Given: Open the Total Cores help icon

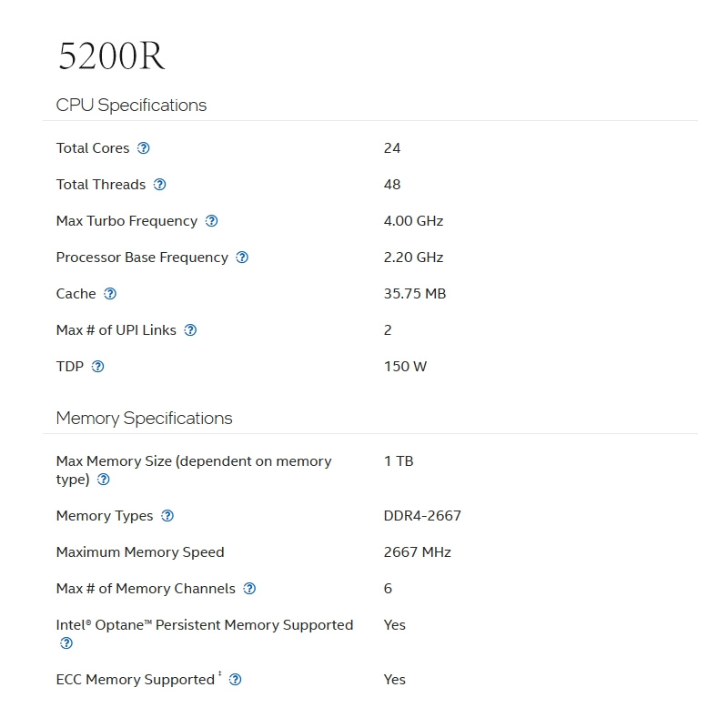Looking at the screenshot, I should (x=144, y=148).
